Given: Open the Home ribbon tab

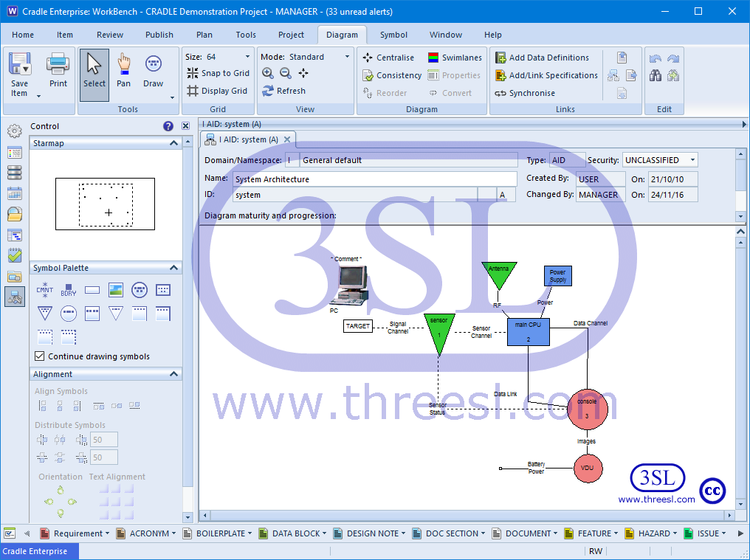Looking at the screenshot, I should pyautogui.click(x=23, y=35).
